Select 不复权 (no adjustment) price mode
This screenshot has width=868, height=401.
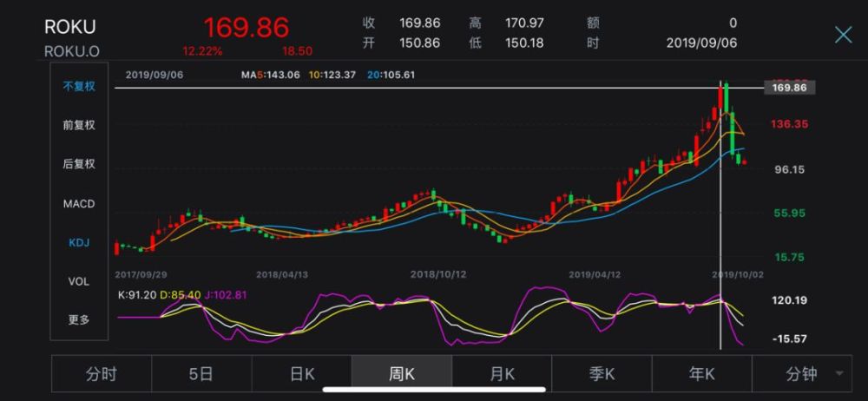point(79,87)
